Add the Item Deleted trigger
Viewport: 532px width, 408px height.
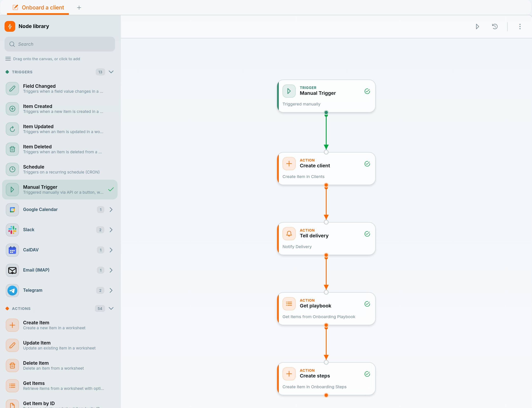pyautogui.click(x=60, y=149)
